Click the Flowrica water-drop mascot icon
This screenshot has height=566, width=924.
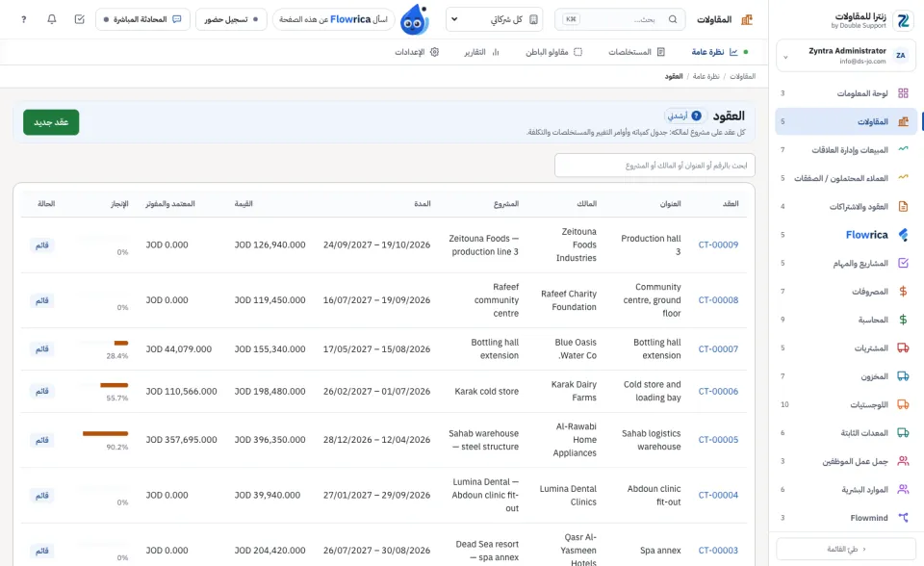click(x=414, y=20)
